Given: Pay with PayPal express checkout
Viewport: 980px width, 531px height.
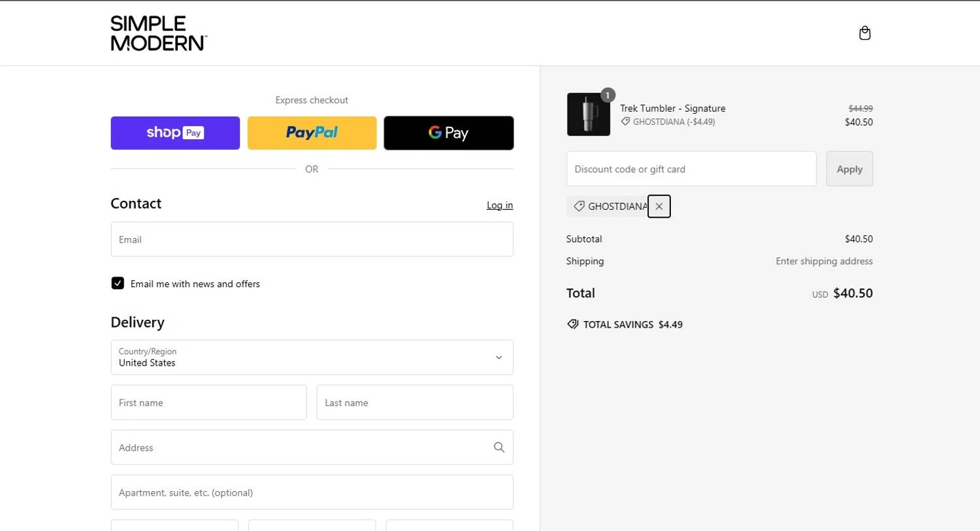Looking at the screenshot, I should click(312, 133).
